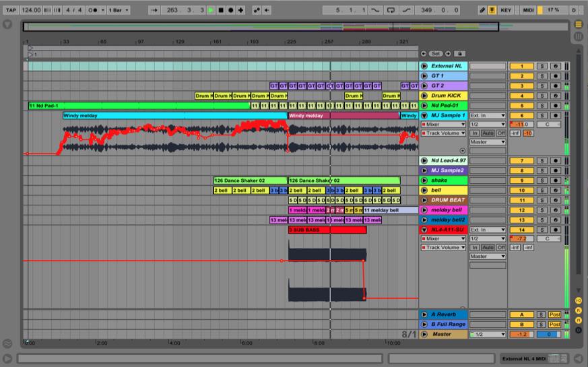
Task: Click the arrangement overview bar
Action: coord(296,27)
